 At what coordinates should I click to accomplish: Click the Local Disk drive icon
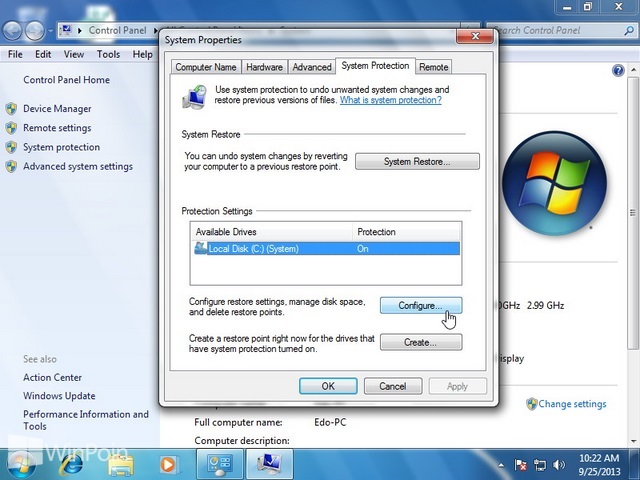200,248
